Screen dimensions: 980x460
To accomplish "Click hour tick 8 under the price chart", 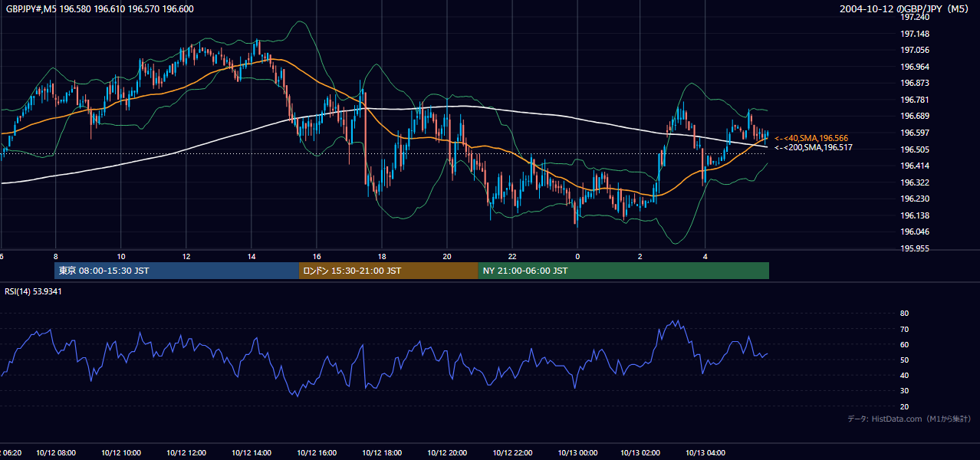I will 55,256.
